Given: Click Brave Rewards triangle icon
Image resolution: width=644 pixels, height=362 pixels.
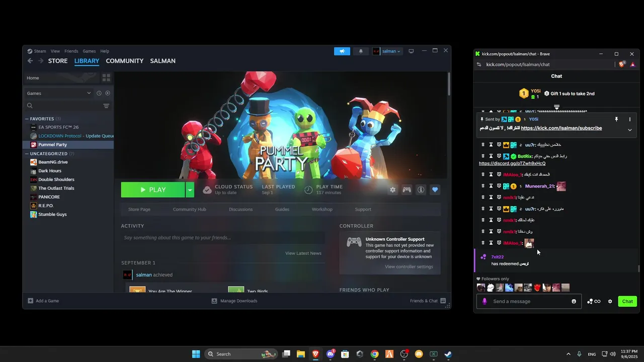Looking at the screenshot, I should point(633,64).
